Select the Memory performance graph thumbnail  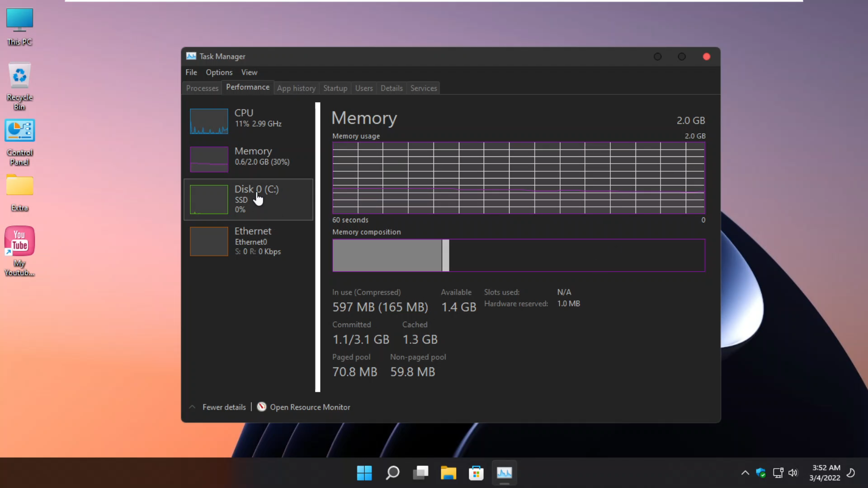pyautogui.click(x=209, y=159)
